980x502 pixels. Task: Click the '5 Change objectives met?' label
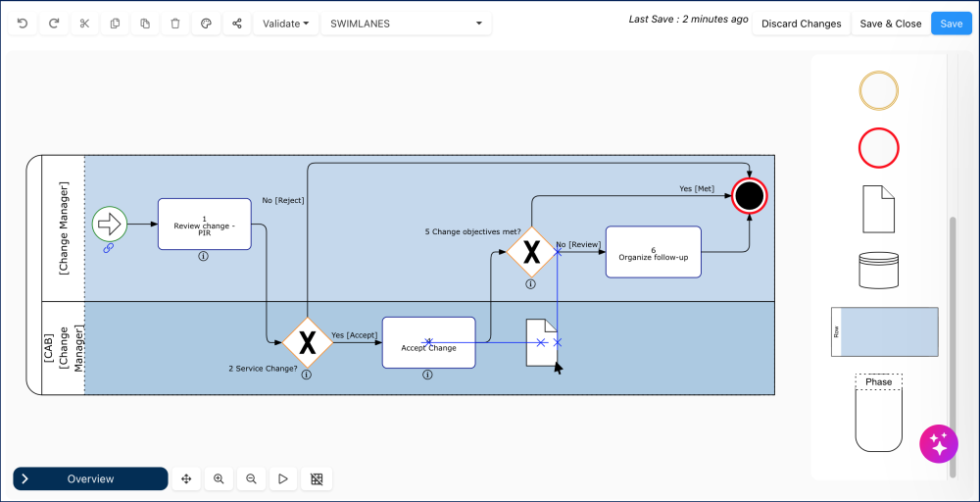click(x=473, y=232)
